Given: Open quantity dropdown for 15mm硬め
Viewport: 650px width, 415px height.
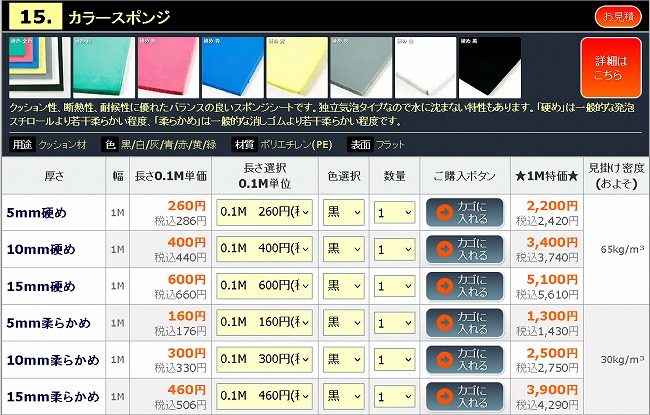Looking at the screenshot, I should 394,286.
